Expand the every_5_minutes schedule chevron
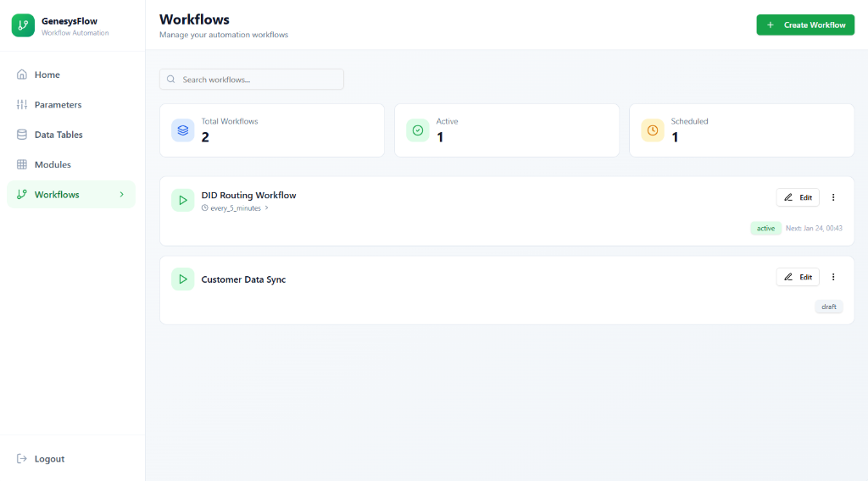Viewport: 868px width, 481px height. point(267,207)
